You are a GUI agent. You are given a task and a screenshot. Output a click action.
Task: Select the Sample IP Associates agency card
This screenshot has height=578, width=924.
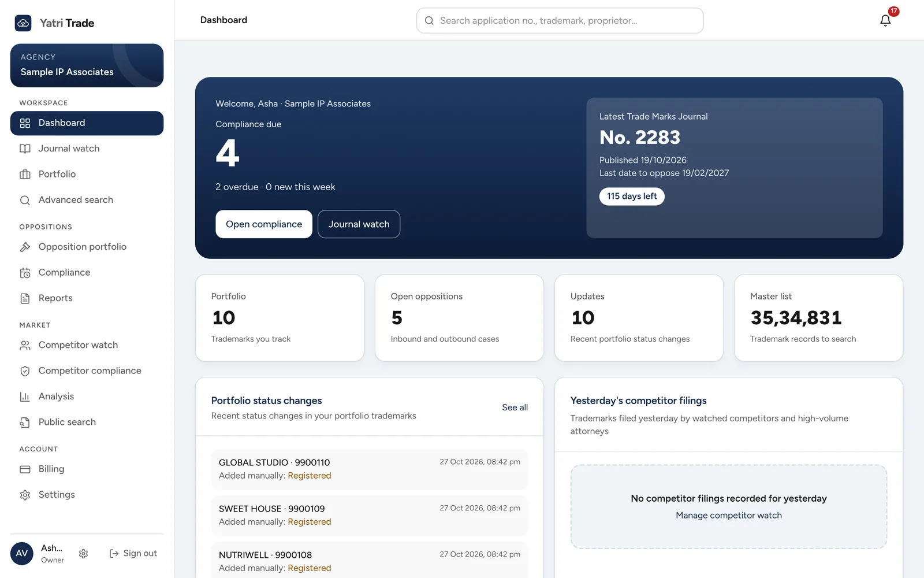pos(87,65)
